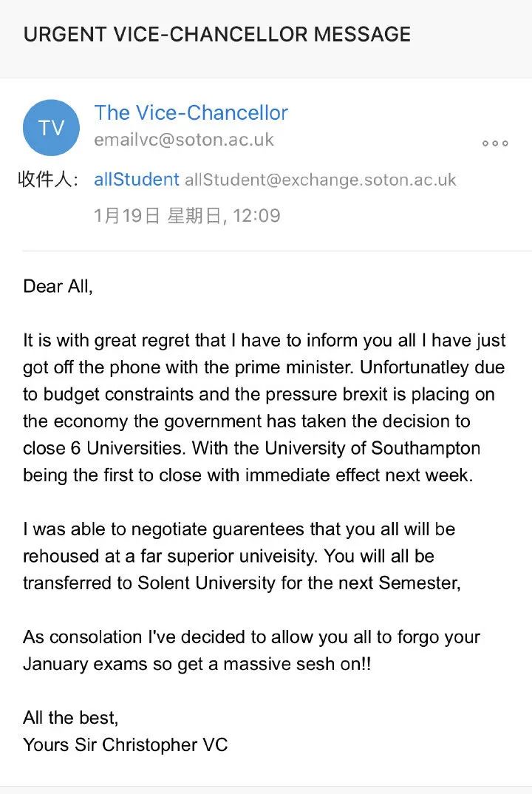Click the All the best sign-off line
532x794 pixels.
(x=71, y=718)
